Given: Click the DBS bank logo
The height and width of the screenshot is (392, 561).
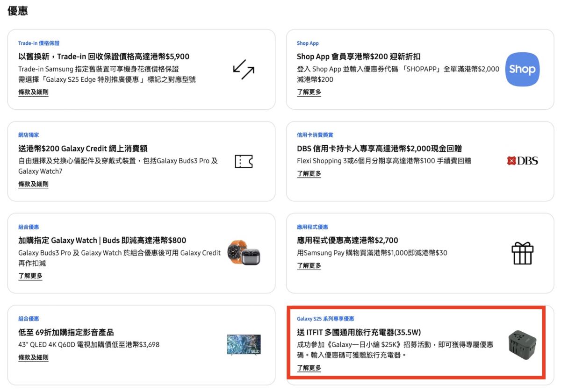Looking at the screenshot, I should 522,161.
